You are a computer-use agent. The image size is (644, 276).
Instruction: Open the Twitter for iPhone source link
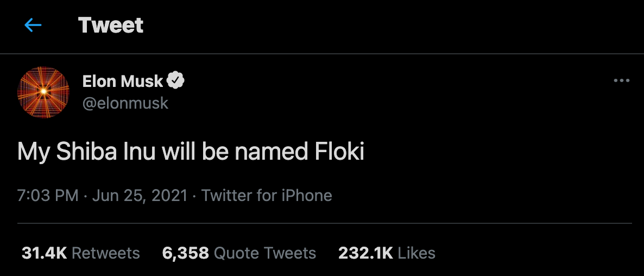point(267,196)
